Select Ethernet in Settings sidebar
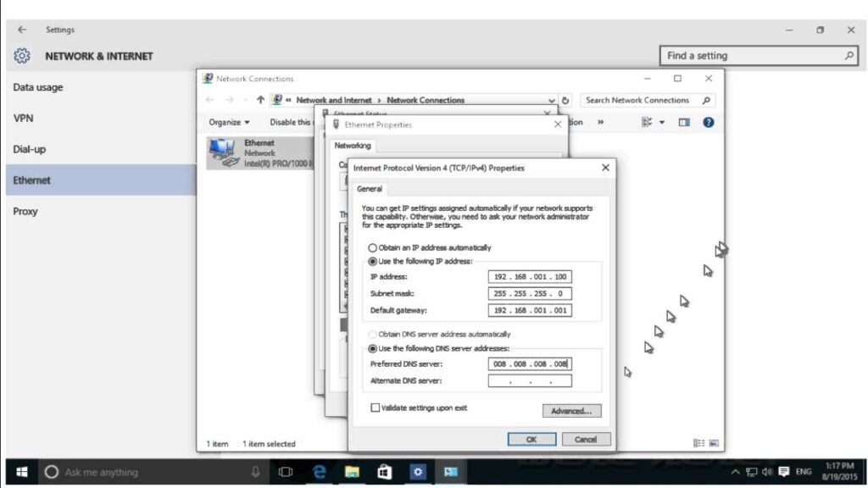The image size is (868, 488). pos(101,180)
